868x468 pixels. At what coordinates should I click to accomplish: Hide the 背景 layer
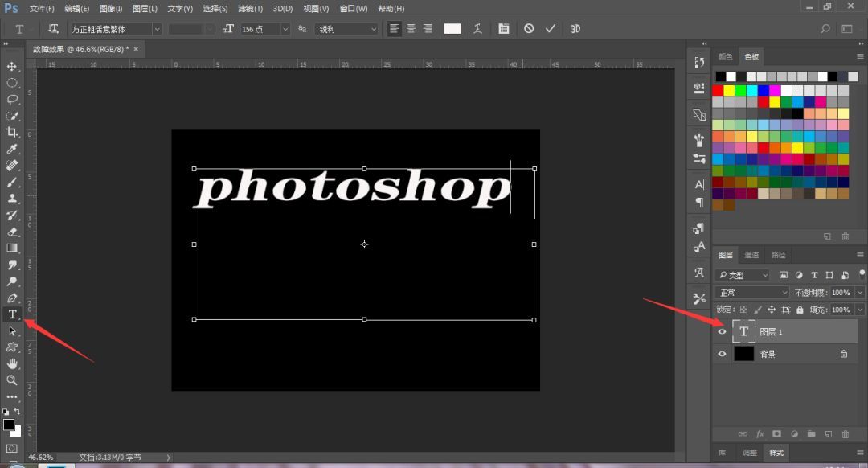tap(722, 354)
